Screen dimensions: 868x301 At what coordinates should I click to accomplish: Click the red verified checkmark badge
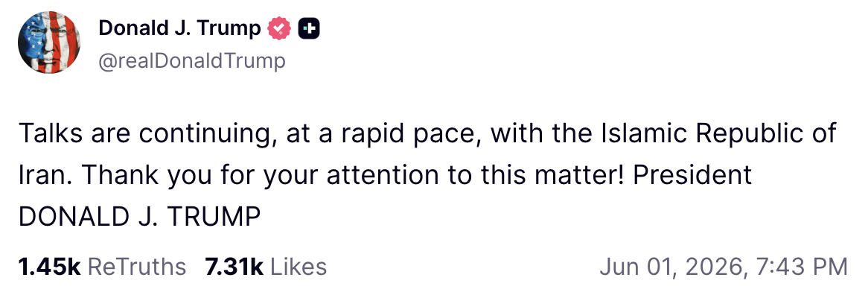(279, 28)
